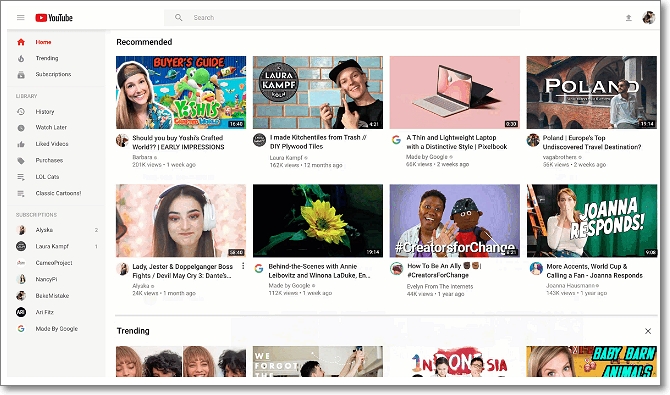Play Baby Barn Animals trending thumbnail

coord(592,361)
